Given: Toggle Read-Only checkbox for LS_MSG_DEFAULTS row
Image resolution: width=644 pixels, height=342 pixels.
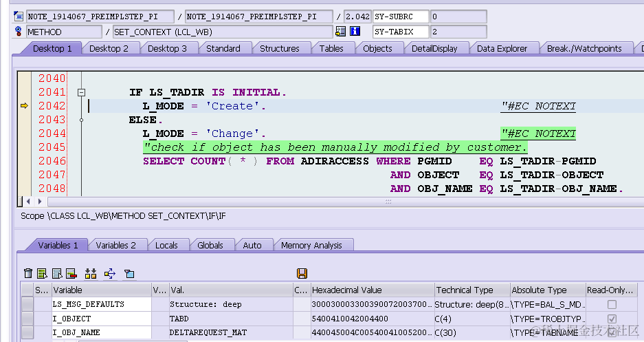Looking at the screenshot, I should (612, 305).
